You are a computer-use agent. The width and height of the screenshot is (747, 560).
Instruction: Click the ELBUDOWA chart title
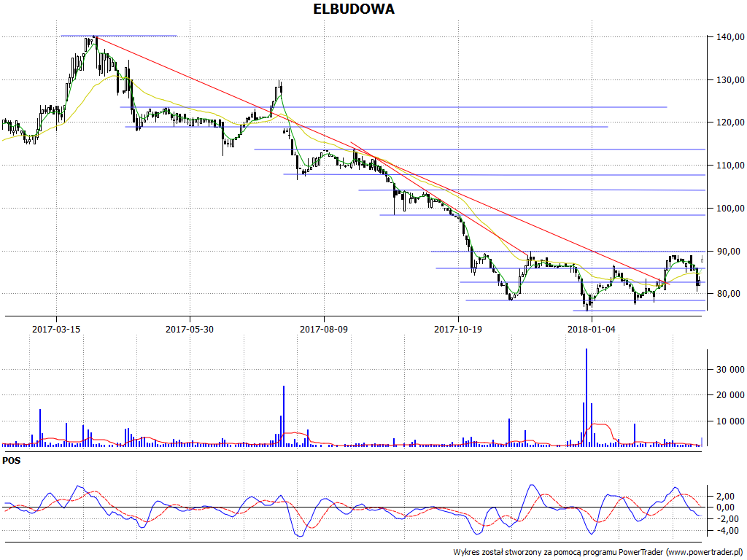click(x=354, y=9)
